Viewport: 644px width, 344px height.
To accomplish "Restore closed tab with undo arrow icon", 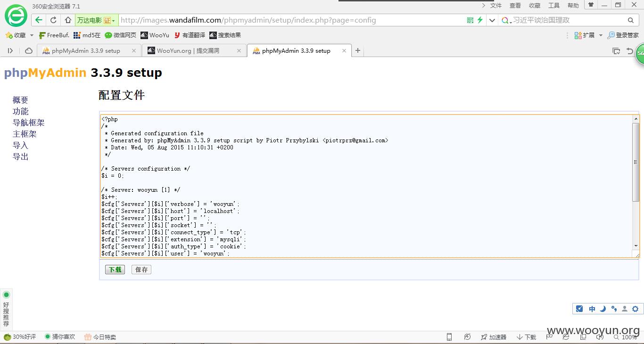I will coord(630,51).
